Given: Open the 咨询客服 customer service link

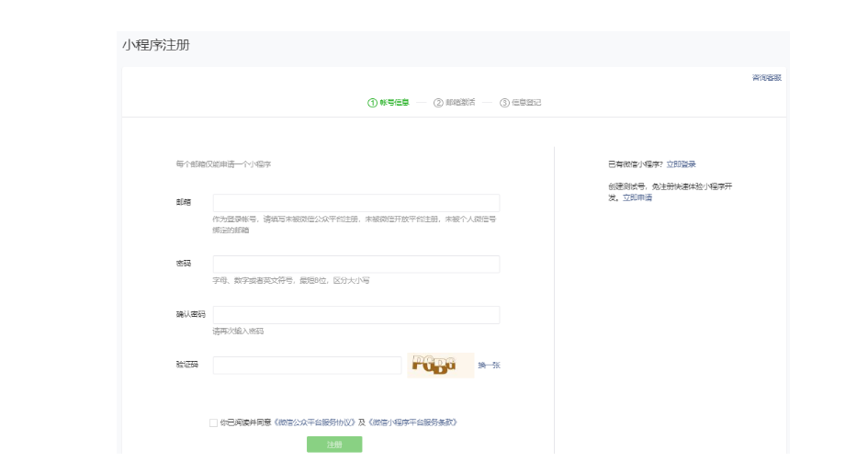Looking at the screenshot, I should (x=767, y=78).
